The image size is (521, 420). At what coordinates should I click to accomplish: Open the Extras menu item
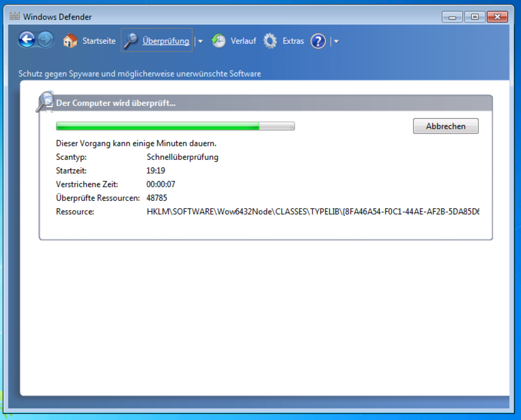tap(293, 40)
